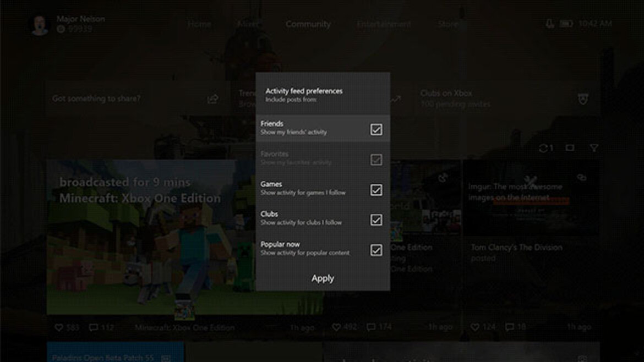Open Major Nelson's profile picture
Image resolution: width=644 pixels, height=362 pixels.
click(x=40, y=25)
